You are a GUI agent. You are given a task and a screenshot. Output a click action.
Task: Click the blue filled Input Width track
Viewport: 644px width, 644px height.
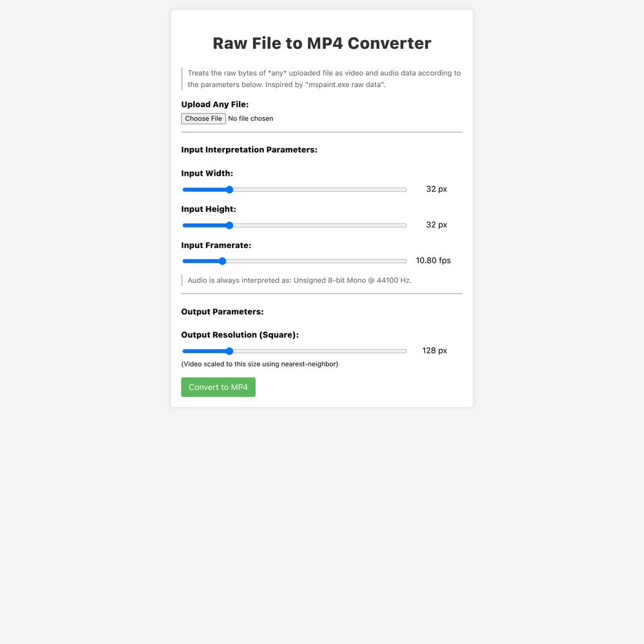205,189
